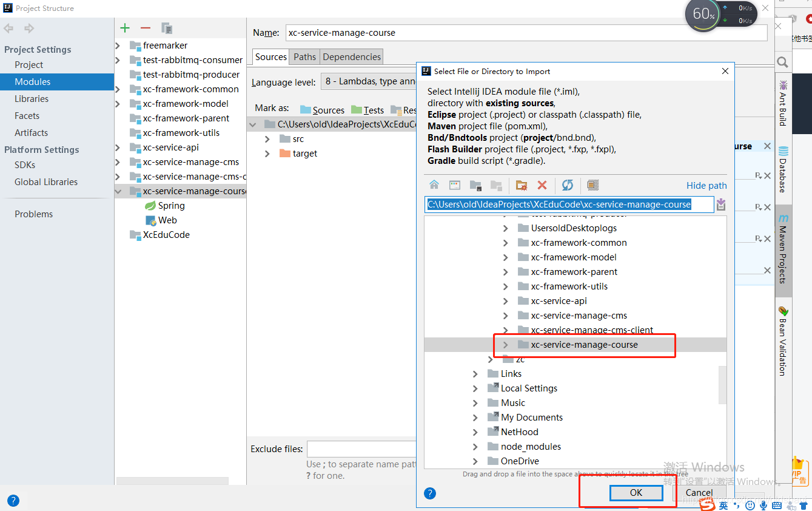Go forward with the right arrow icon
This screenshot has height=511, width=812.
[29, 29]
